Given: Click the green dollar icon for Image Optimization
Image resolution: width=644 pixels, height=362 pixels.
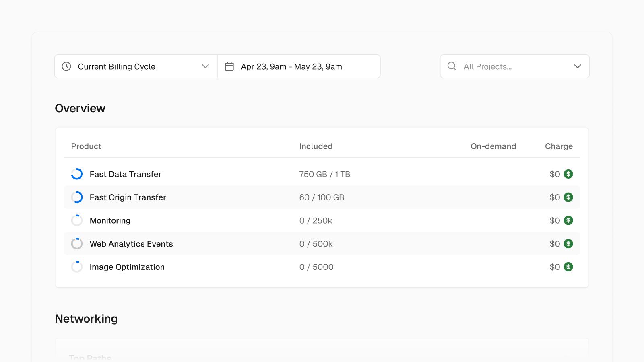Looking at the screenshot, I should (568, 267).
